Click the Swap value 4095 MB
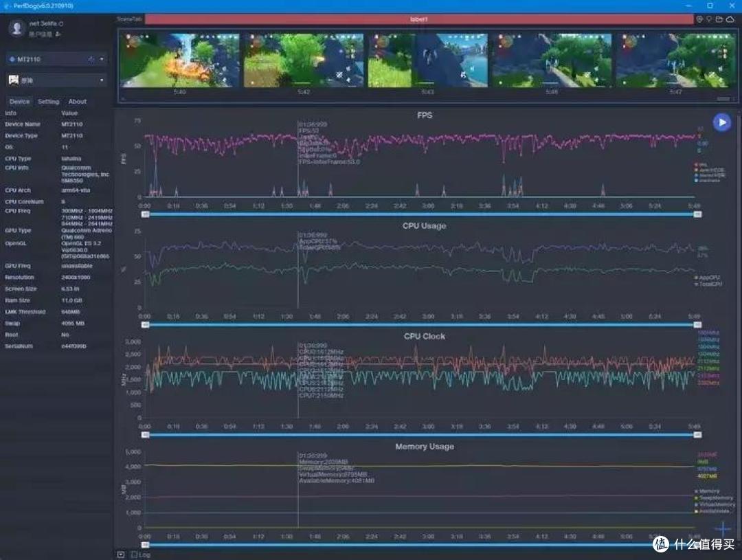The width and height of the screenshot is (742, 560). coord(73,324)
